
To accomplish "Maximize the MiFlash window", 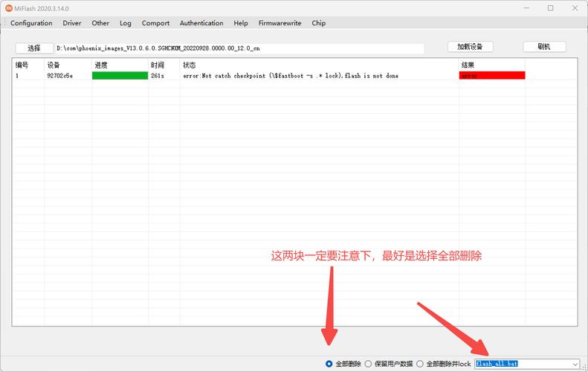I will (550, 8).
